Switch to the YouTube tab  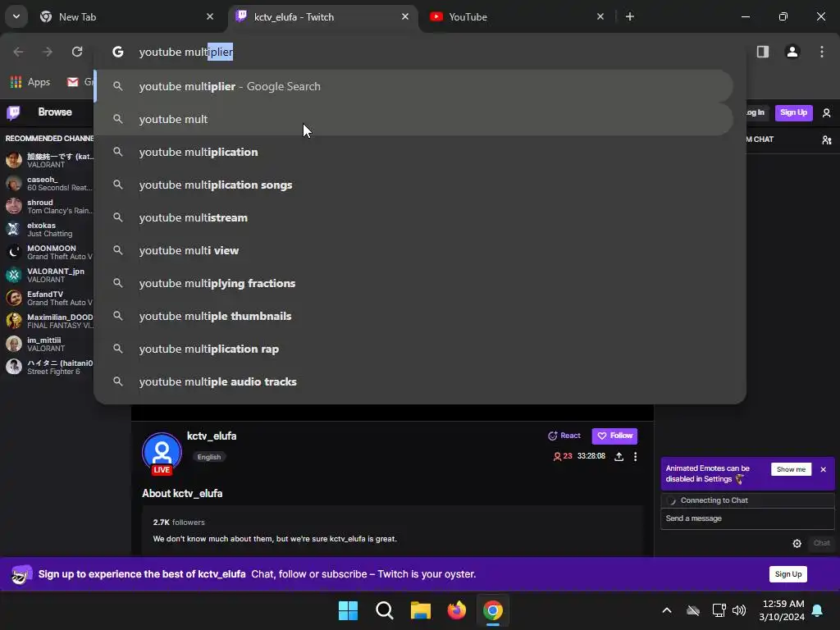[x=518, y=17]
